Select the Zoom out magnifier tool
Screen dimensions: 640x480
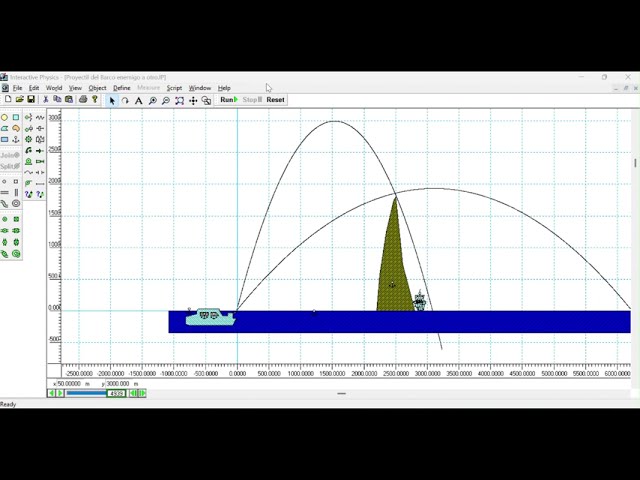[166, 100]
